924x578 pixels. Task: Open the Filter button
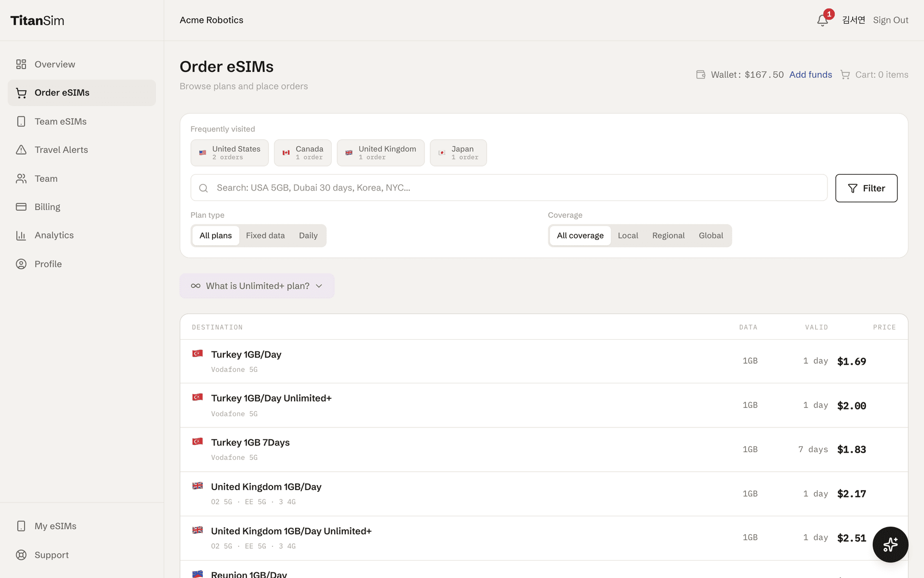[867, 189]
